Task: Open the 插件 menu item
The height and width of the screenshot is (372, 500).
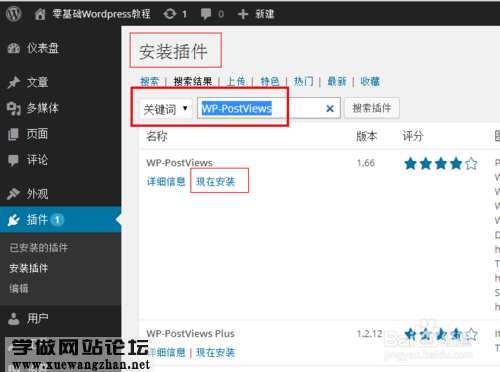Action: point(60,220)
